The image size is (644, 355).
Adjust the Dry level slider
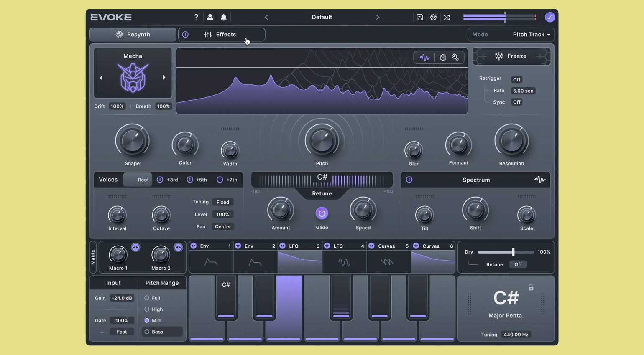coord(513,252)
